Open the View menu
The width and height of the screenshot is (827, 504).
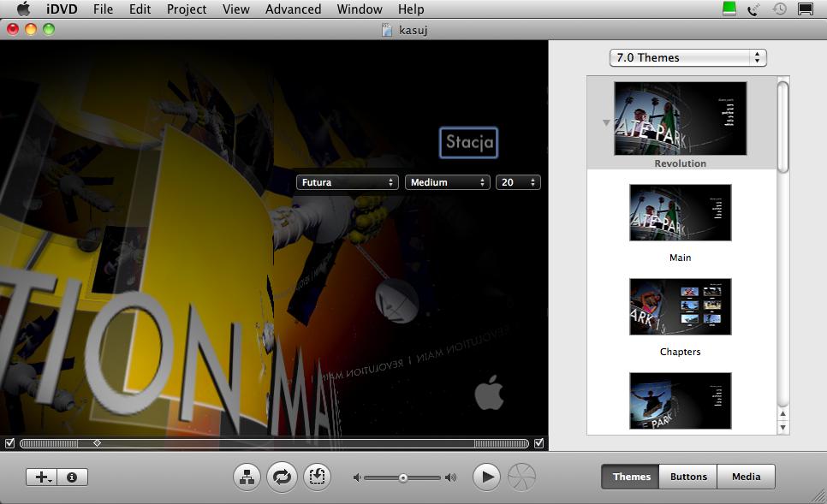click(235, 9)
